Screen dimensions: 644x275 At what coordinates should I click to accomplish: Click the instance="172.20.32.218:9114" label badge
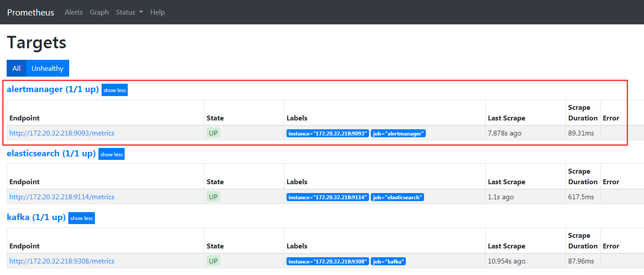327,197
